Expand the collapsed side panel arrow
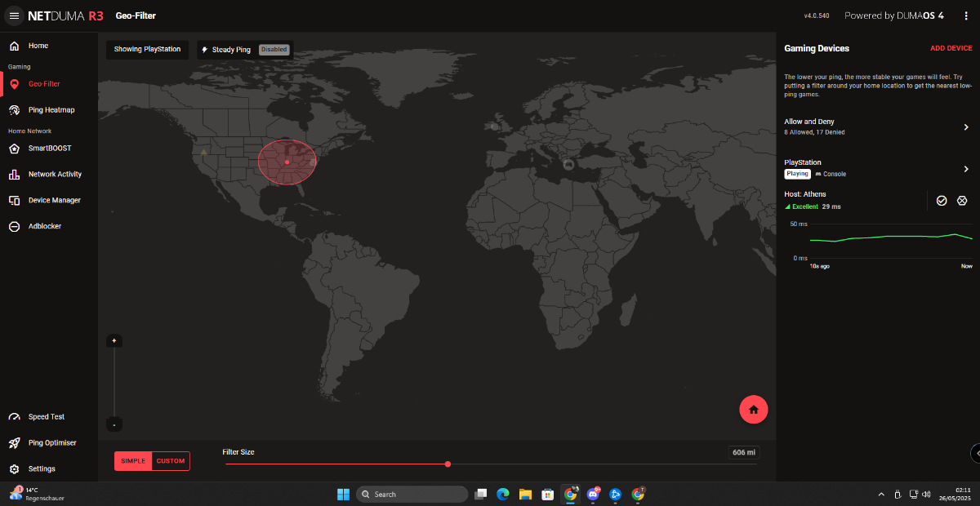The width and height of the screenshot is (980, 506). [975, 453]
